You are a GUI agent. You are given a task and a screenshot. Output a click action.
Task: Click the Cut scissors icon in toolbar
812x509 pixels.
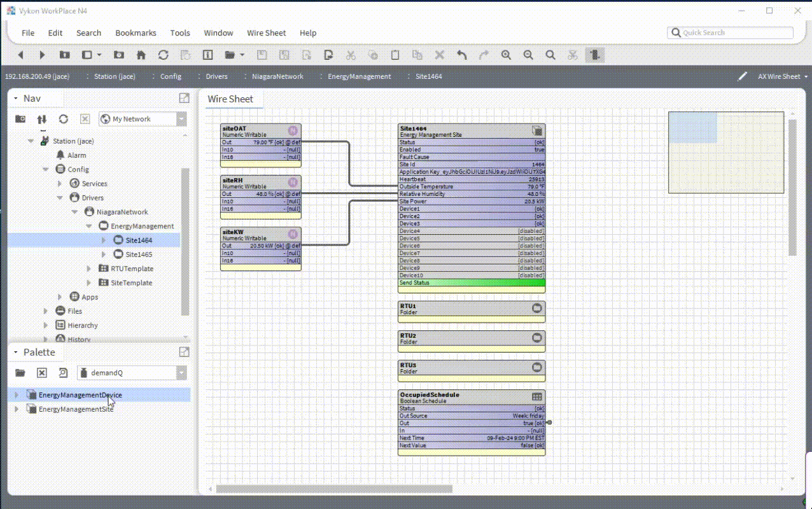(351, 55)
